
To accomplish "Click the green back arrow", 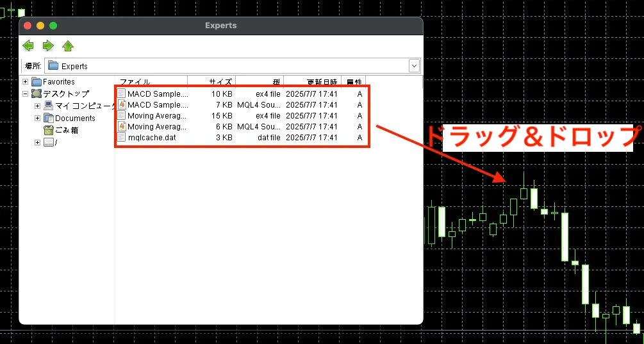I will pos(28,45).
